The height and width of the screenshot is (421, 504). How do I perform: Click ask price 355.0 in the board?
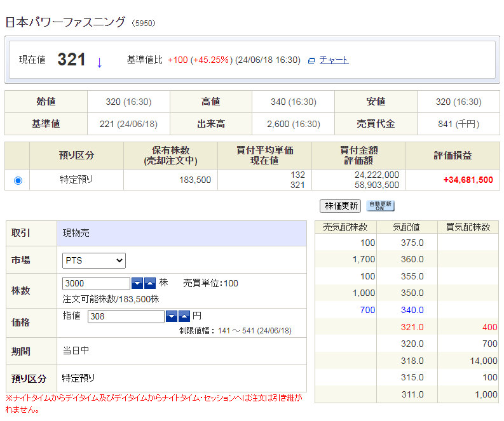[412, 276]
